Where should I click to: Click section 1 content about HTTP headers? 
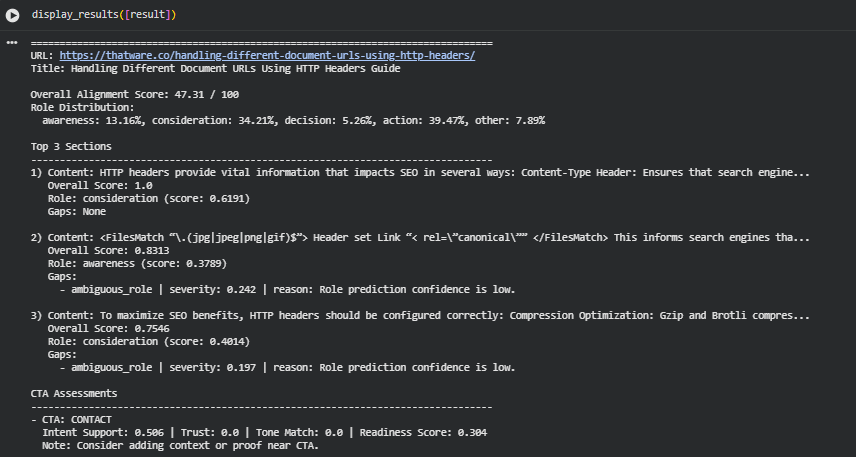pos(420,172)
